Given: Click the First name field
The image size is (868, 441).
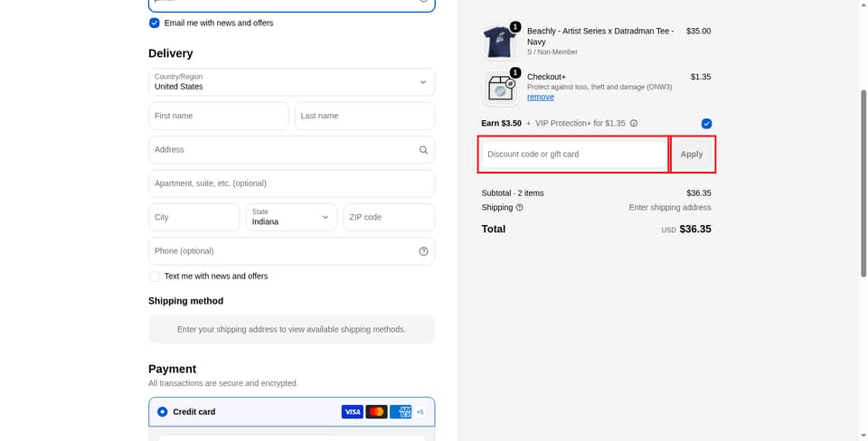Looking at the screenshot, I should [219, 116].
